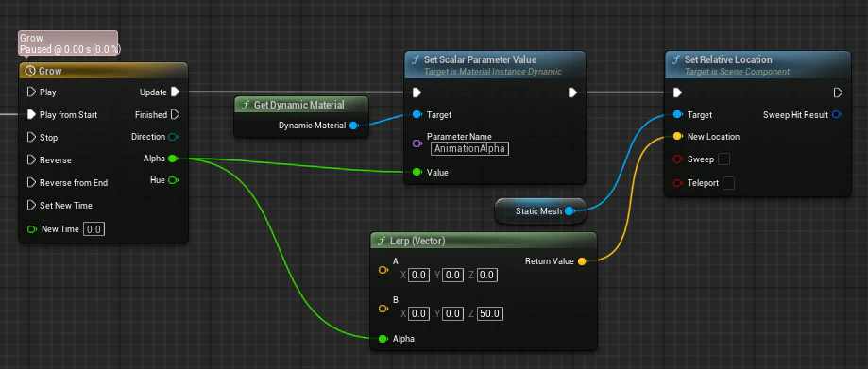Click the AnimationAlpha parameter name field
868x369 pixels.
469,148
